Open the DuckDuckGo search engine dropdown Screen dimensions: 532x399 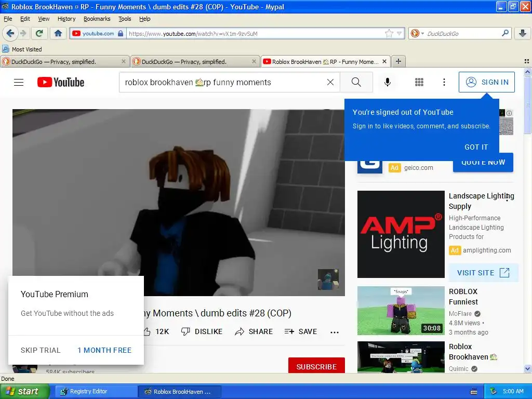417,33
